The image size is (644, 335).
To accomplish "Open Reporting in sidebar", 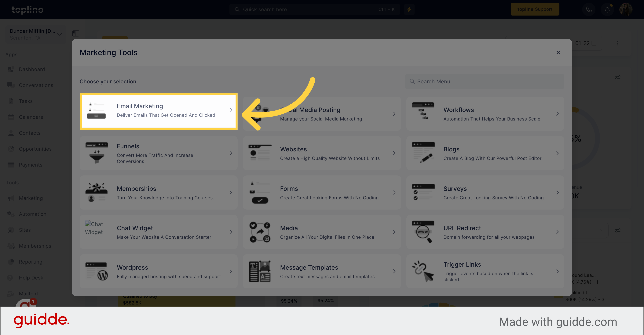I will click(31, 262).
